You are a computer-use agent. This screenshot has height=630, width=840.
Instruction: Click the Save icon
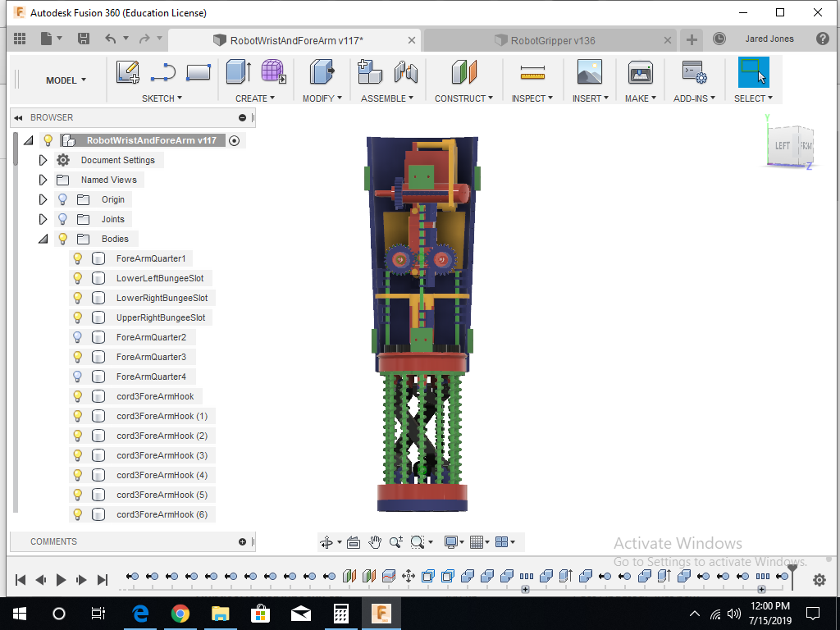(x=84, y=39)
